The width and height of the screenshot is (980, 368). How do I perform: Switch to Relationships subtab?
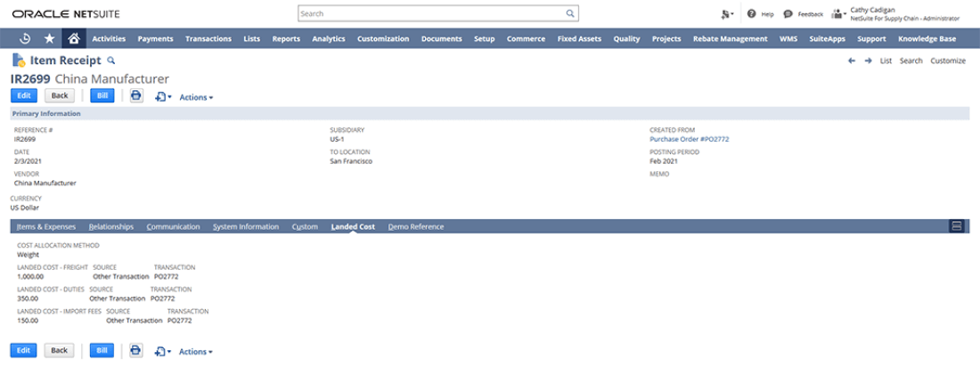click(111, 227)
